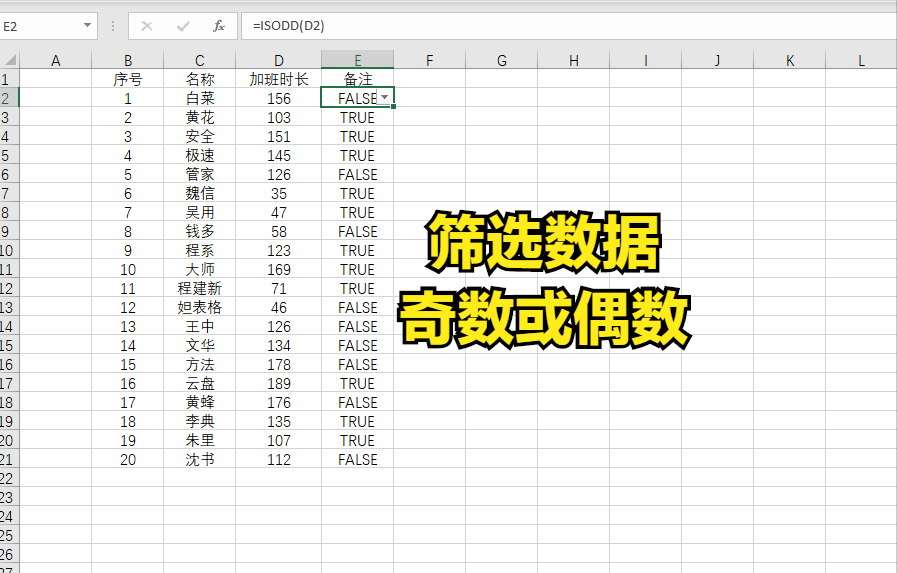Click the header cell 加班时长
Screen dimensions: 897x573
pyautogui.click(x=279, y=79)
